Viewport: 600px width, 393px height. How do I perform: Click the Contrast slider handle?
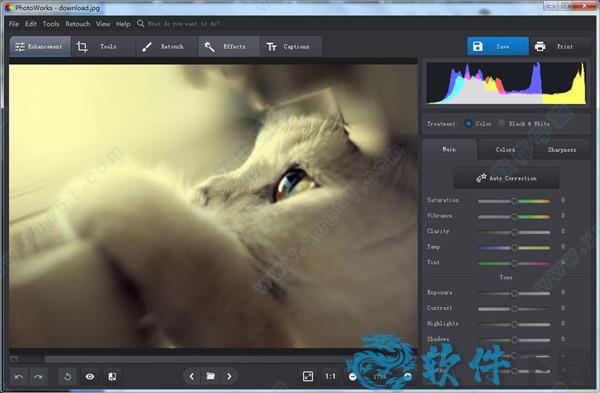click(515, 308)
